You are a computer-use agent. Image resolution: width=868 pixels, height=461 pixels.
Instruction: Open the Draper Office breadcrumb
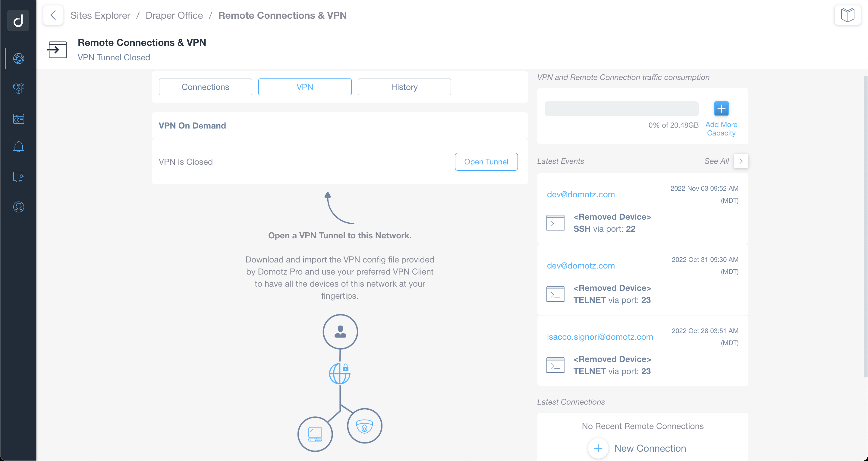point(174,15)
